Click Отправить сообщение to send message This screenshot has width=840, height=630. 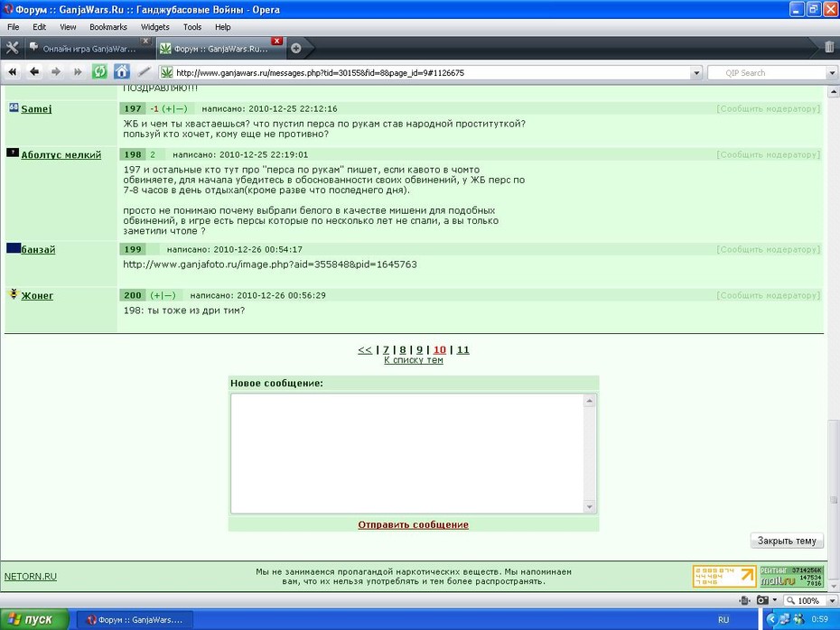point(413,524)
